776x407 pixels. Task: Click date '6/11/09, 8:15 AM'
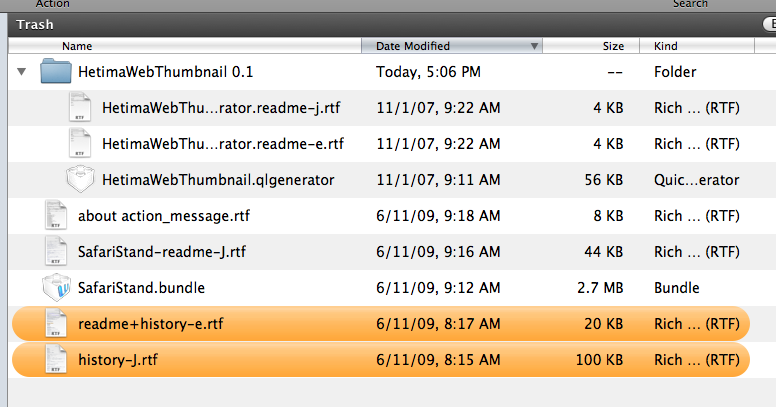438,360
